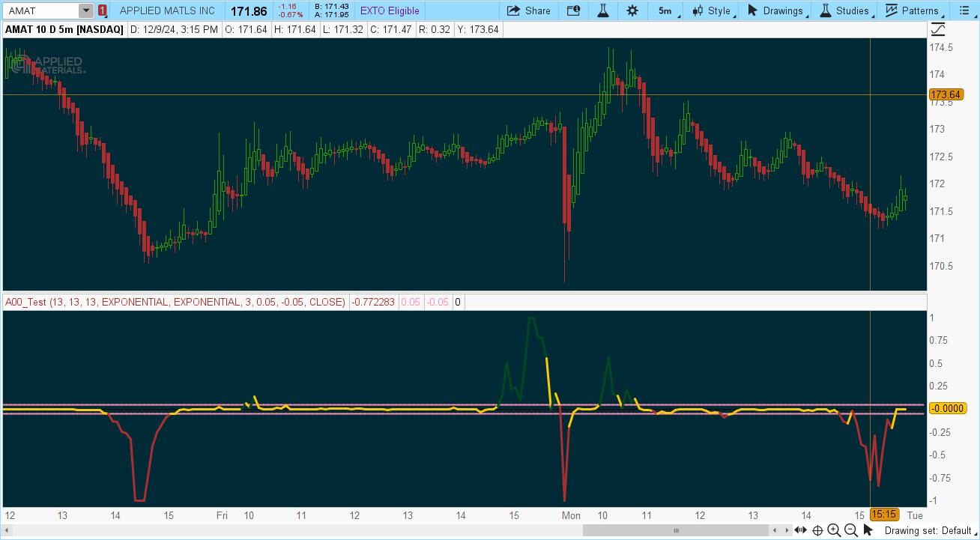This screenshot has width=980, height=540.
Task: Click the zoom in magnifier icon
Action: click(834, 530)
